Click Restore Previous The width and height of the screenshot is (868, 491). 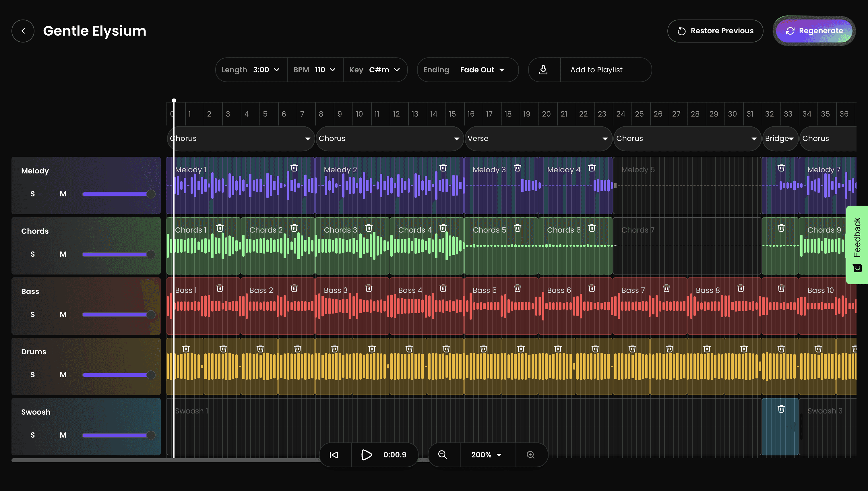click(715, 31)
